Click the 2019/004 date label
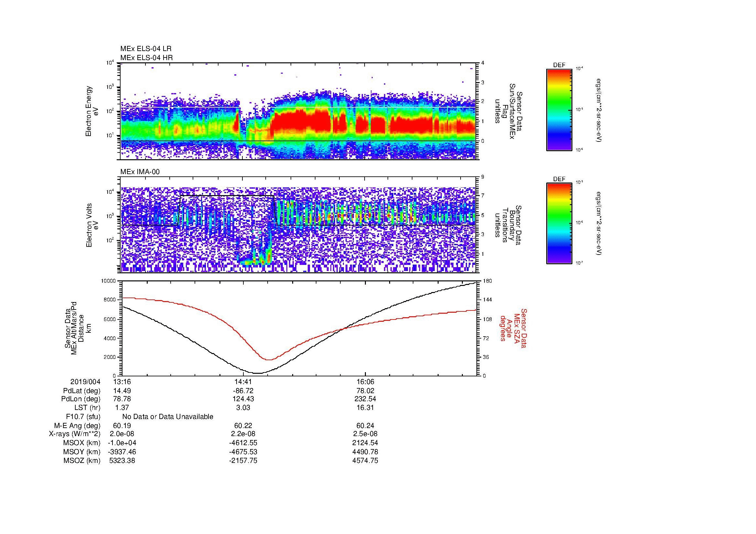The image size is (756, 534). [x=85, y=382]
